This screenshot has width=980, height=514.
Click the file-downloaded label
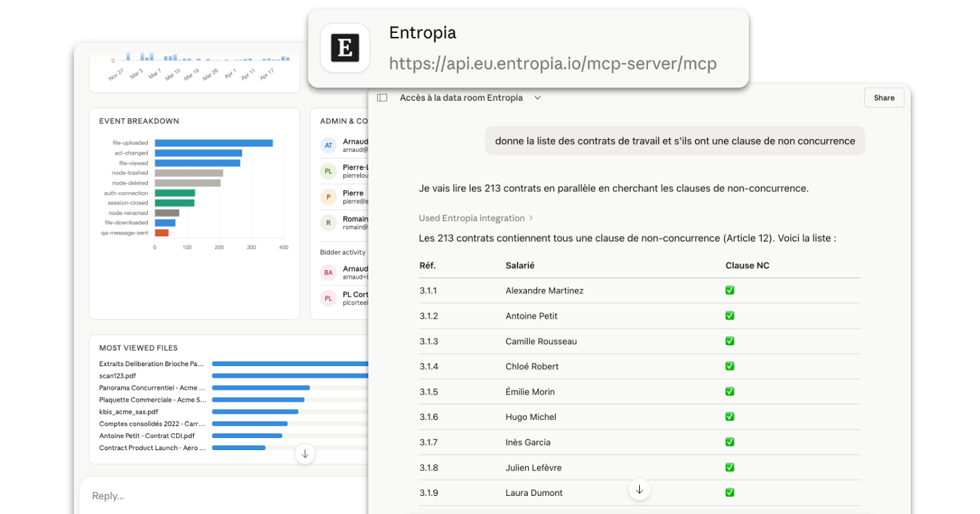tap(126, 222)
